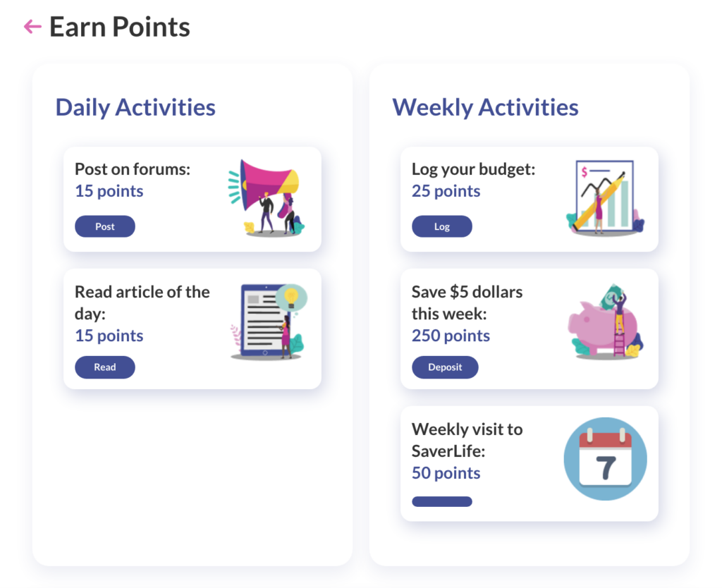This screenshot has height=588, width=722.
Task: Select the Earn Points title
Action: click(x=120, y=27)
